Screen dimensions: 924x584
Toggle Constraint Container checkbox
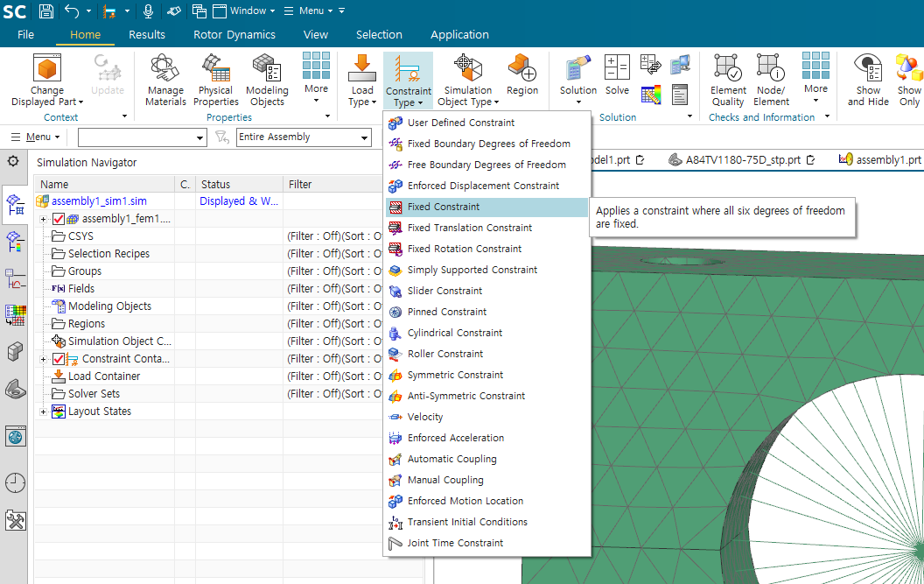(59, 359)
